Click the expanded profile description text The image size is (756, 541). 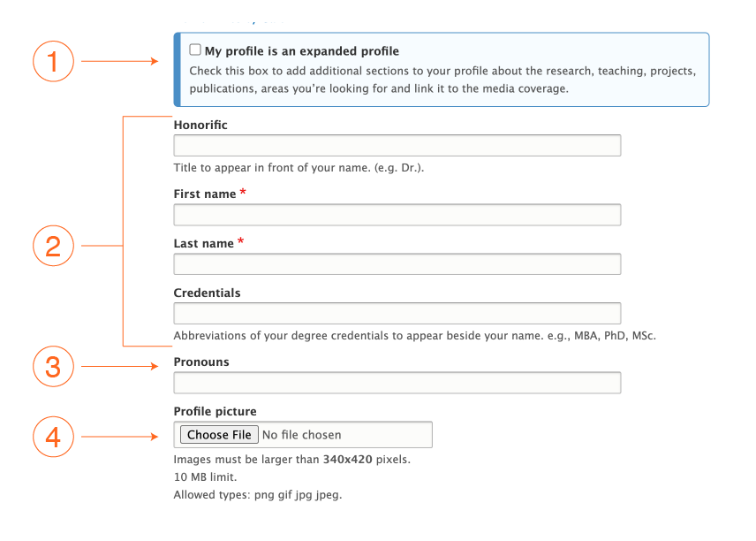[442, 80]
